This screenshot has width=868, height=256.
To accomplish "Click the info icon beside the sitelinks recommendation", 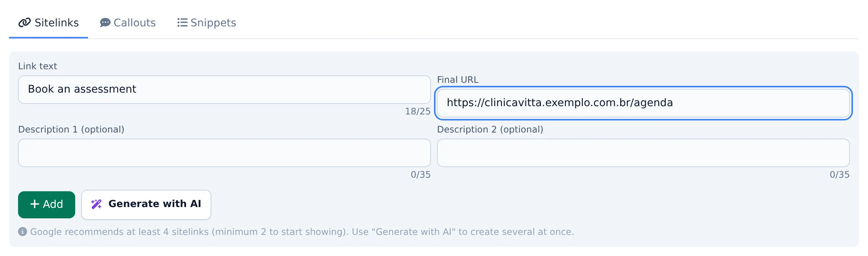I will point(23,232).
